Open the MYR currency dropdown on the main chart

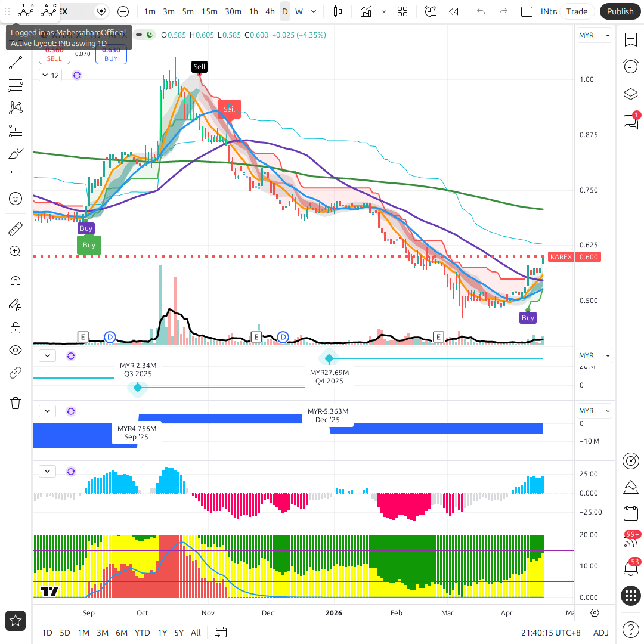(x=594, y=35)
